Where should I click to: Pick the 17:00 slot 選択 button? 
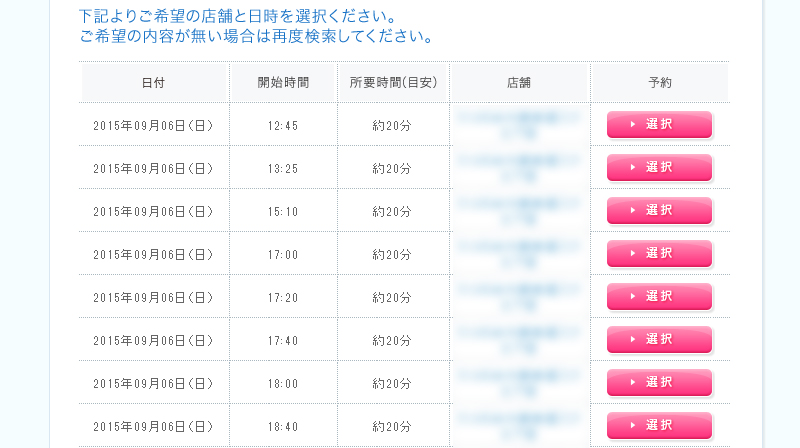point(659,253)
